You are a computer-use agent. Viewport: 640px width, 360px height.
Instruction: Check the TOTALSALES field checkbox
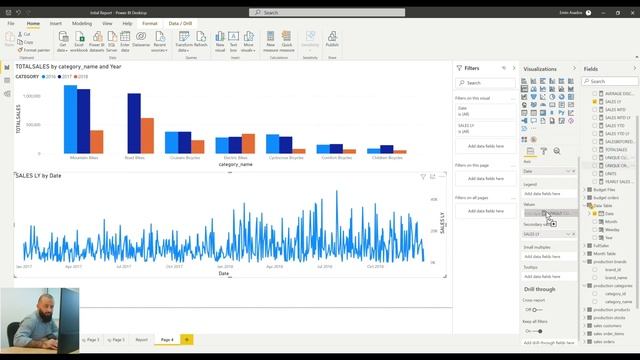pos(595,149)
